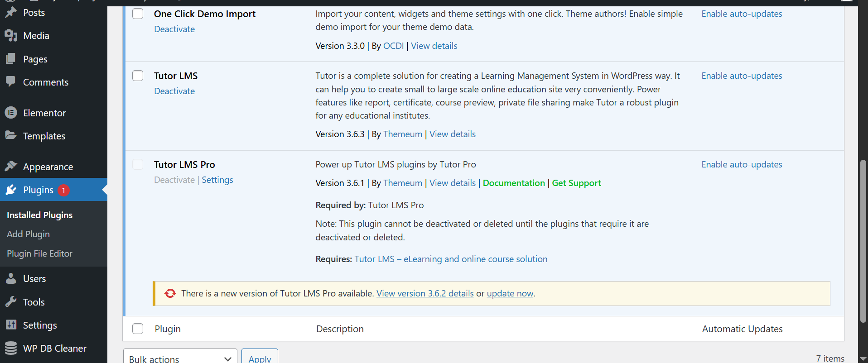Screen dimensions: 868x363
Task: Click the Tutor LMS Pro plugin title
Action: [x=184, y=164]
